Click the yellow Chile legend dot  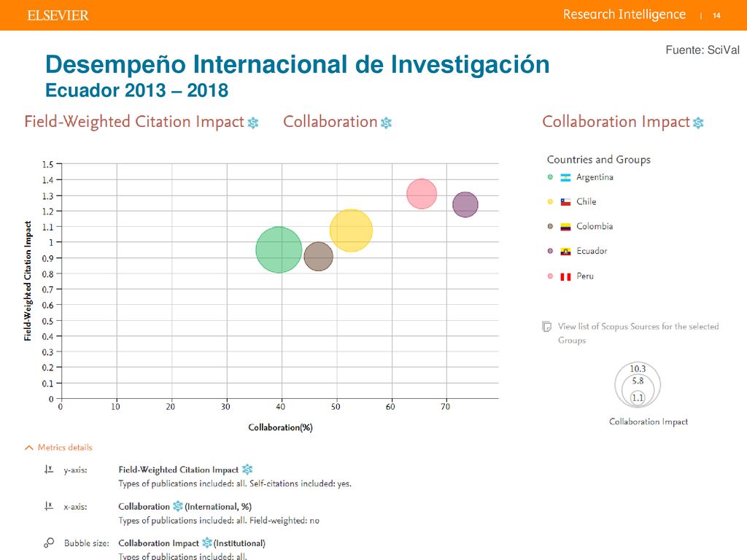click(x=550, y=202)
